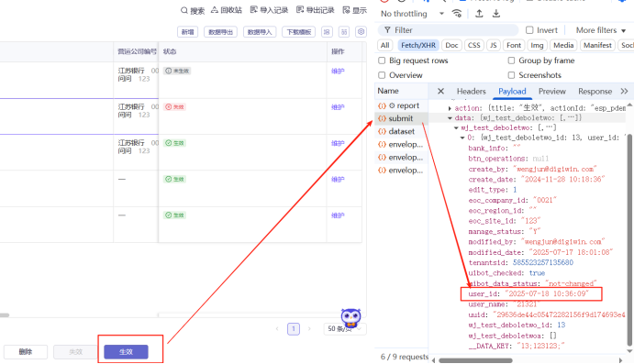Collapse the data payload node
This screenshot has height=364, width=634.
[450, 118]
